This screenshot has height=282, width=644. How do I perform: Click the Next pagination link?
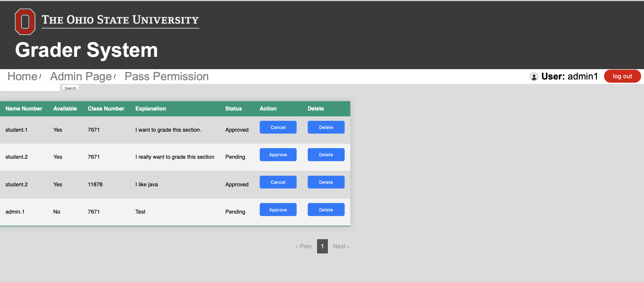(x=341, y=246)
